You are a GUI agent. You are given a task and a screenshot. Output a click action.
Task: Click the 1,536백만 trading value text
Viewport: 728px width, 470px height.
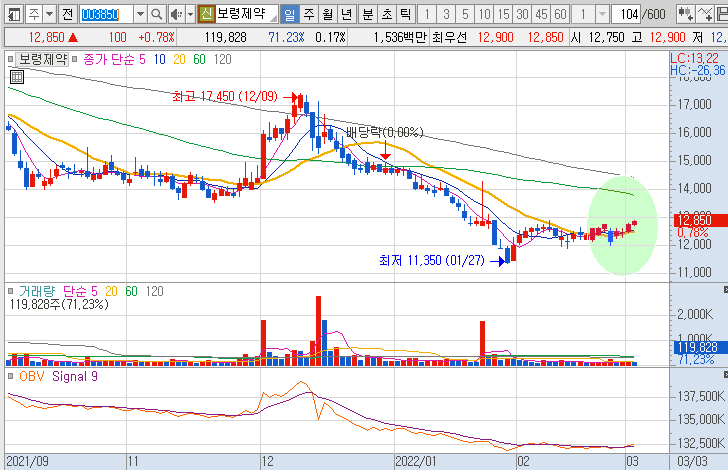coord(400,37)
